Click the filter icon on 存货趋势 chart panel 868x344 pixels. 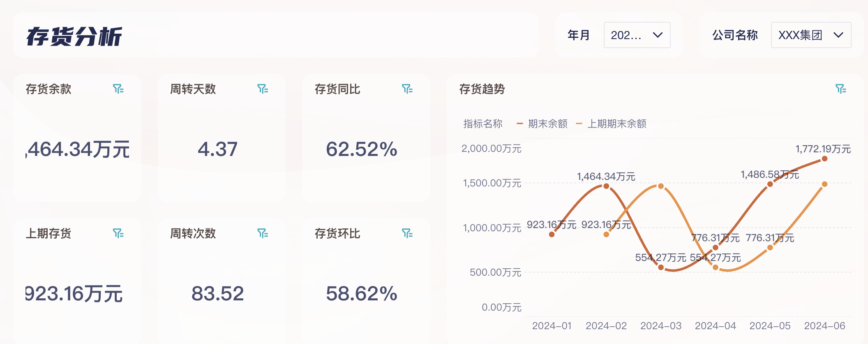[x=842, y=88]
